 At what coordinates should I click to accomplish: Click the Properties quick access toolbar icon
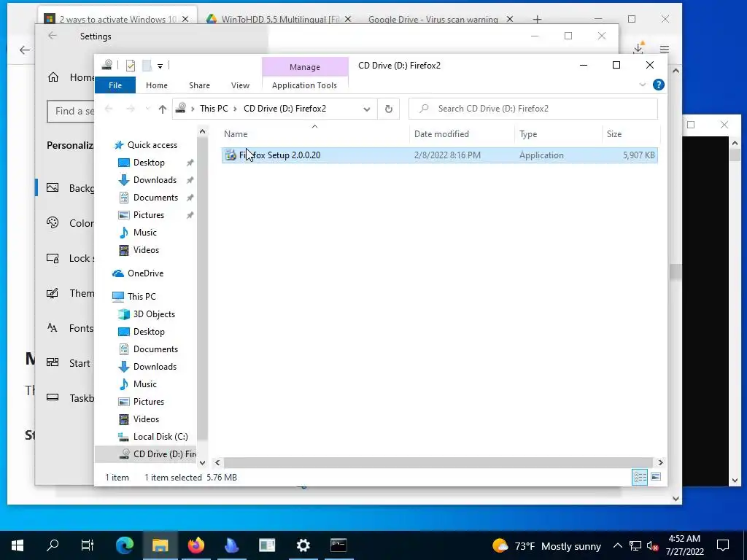click(x=131, y=66)
